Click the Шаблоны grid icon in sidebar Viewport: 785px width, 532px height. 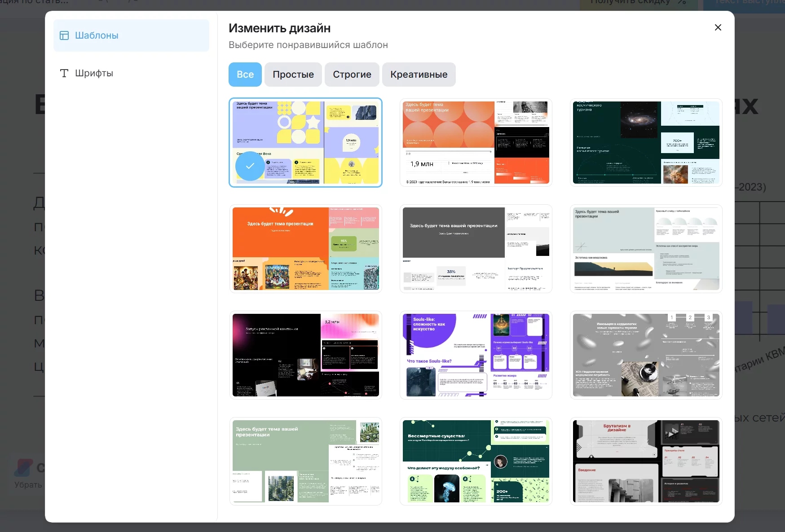click(64, 35)
